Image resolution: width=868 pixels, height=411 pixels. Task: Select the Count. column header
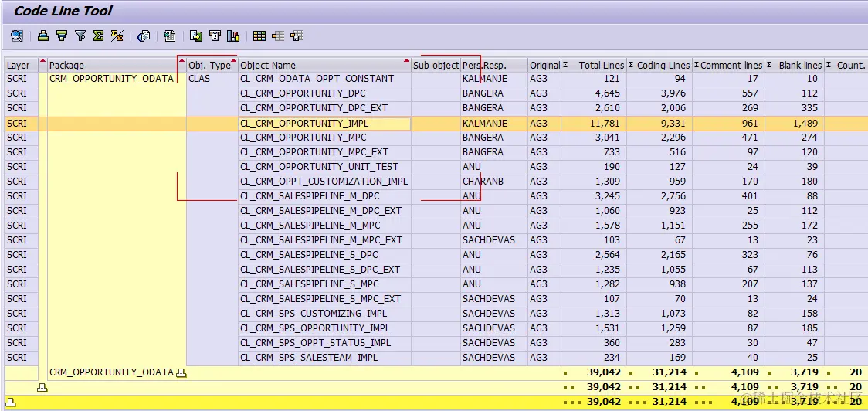coord(846,65)
